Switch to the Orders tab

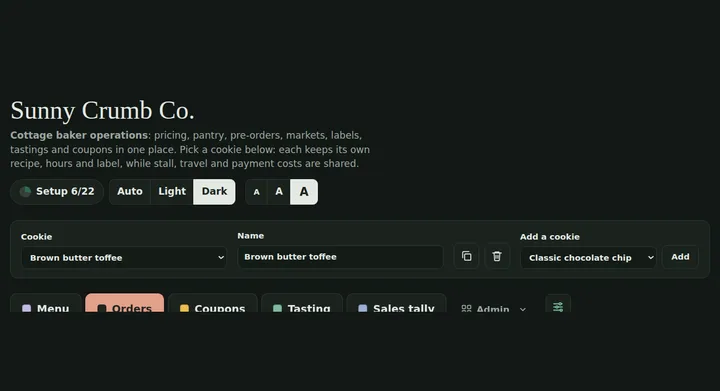coord(124,304)
